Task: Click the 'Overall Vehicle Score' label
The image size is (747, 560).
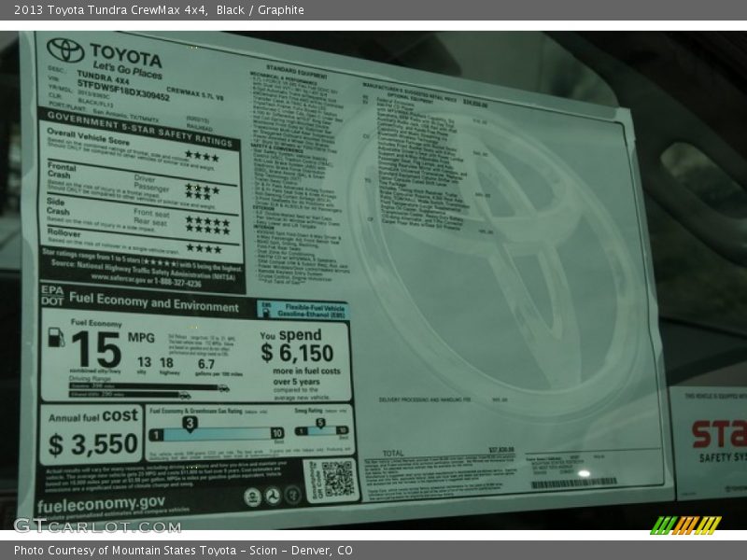Action: 88,135
